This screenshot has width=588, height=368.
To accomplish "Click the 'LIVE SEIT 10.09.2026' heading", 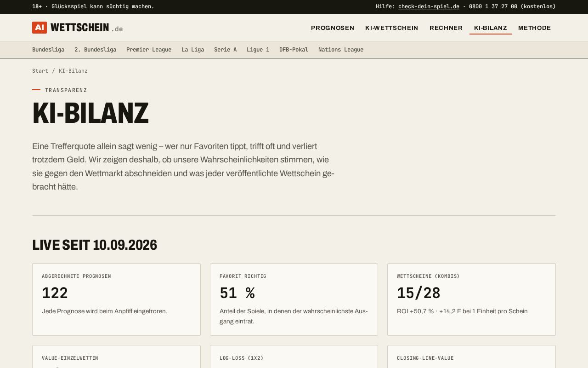I will (95, 245).
